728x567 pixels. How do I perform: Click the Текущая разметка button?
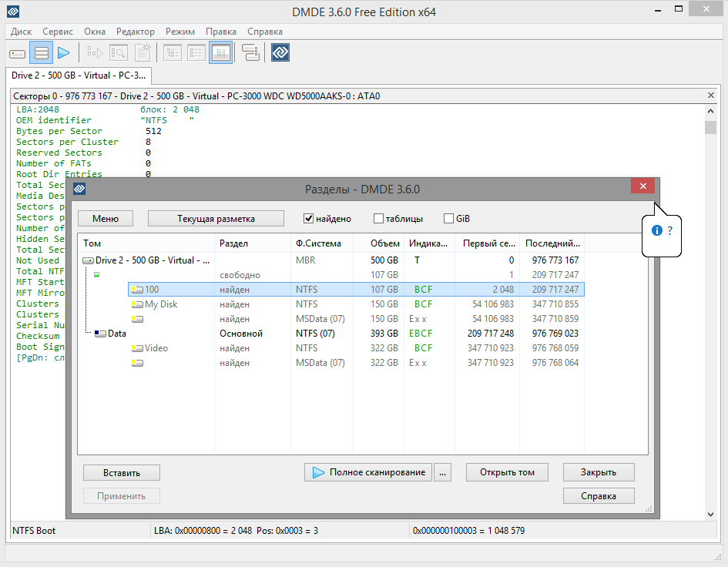(216, 218)
